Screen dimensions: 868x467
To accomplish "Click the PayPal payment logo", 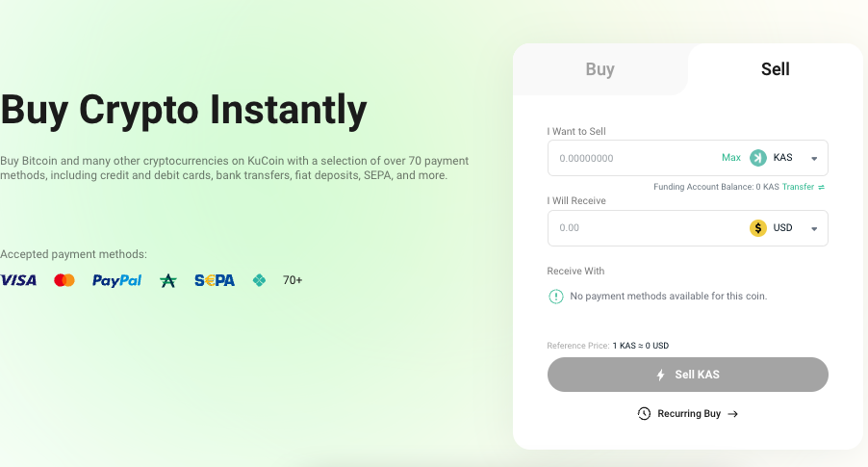I will click(116, 280).
